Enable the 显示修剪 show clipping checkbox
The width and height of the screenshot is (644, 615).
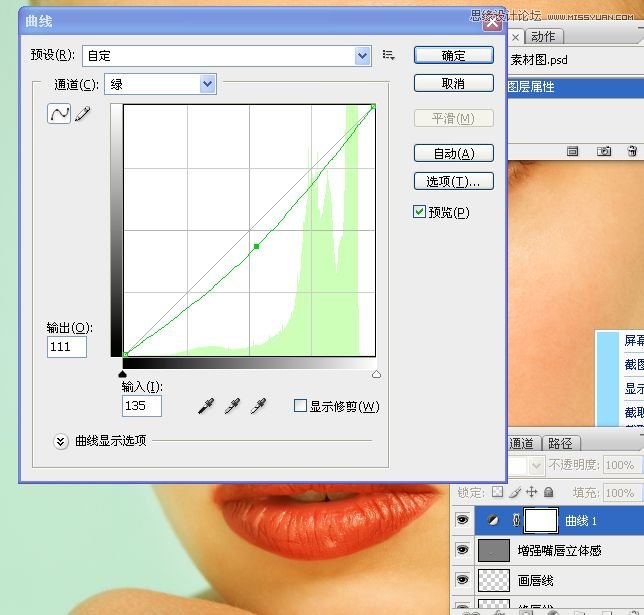tap(300, 406)
